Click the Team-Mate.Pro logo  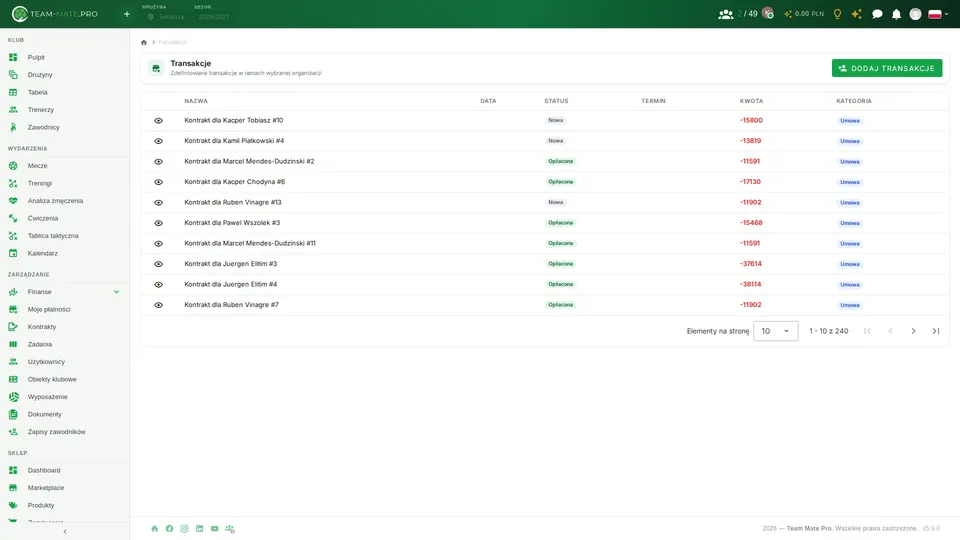(x=55, y=13)
